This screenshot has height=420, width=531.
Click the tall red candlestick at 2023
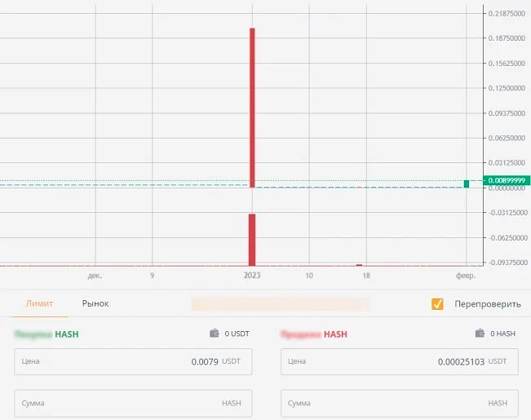point(252,108)
